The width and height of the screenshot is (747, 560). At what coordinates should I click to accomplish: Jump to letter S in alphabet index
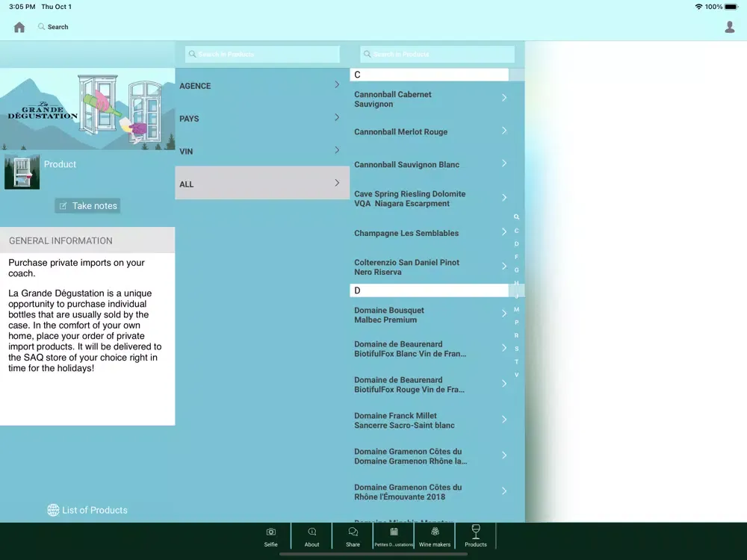point(516,349)
